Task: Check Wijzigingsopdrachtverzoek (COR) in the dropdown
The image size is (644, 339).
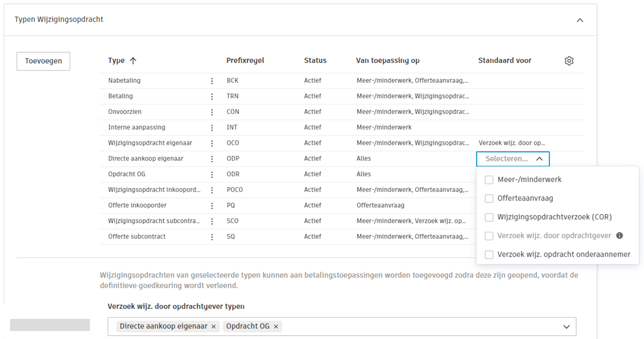Action: pyautogui.click(x=489, y=217)
